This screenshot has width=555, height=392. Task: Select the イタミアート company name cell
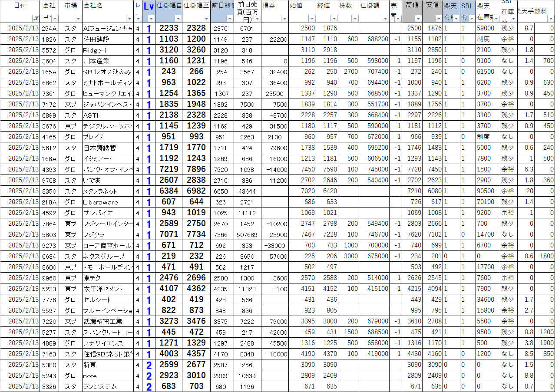[108, 158]
